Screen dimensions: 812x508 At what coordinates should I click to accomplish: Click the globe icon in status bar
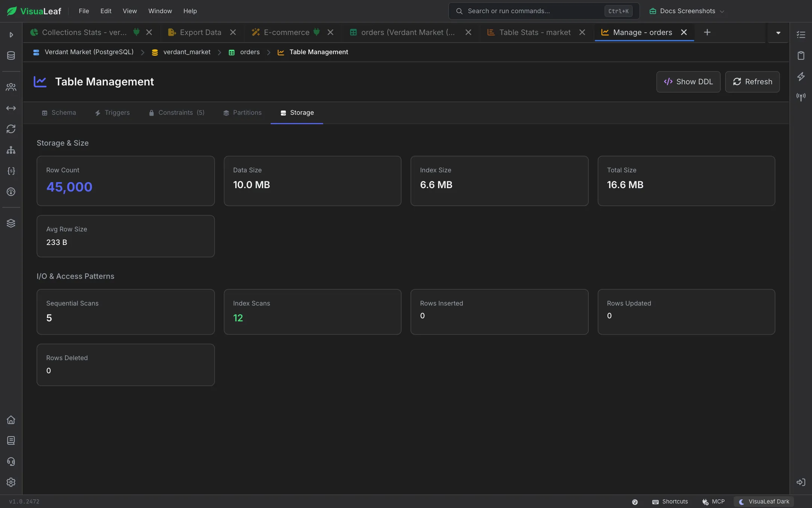click(x=635, y=502)
